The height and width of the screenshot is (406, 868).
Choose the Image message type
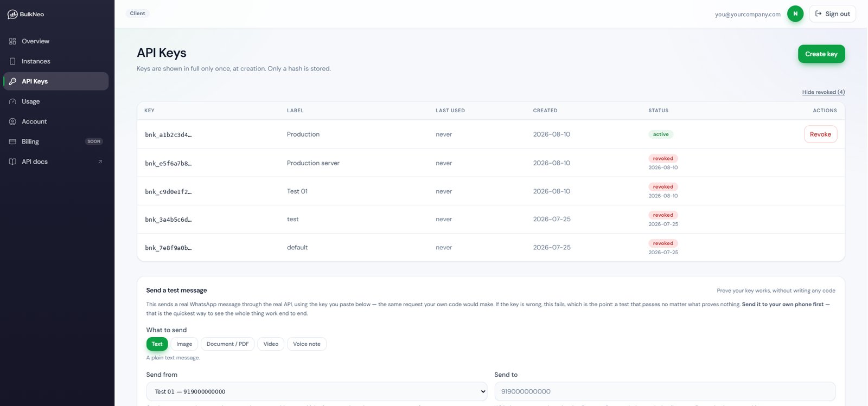(184, 344)
